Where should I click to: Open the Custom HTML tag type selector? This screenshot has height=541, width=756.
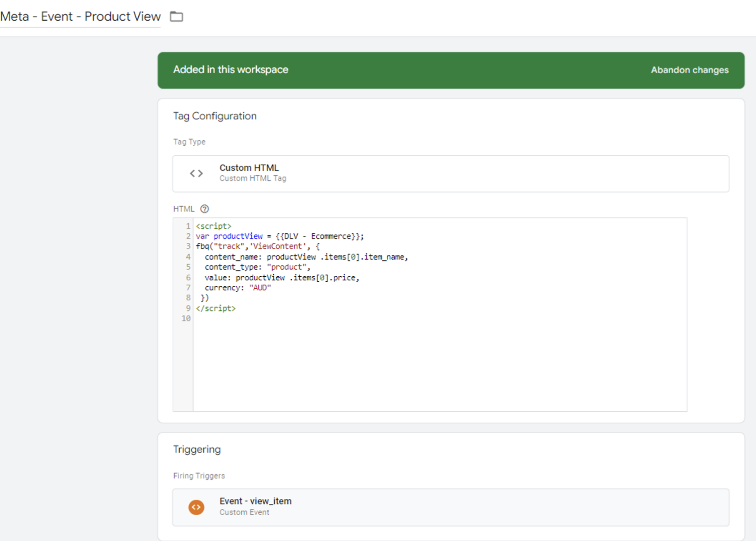tap(450, 174)
